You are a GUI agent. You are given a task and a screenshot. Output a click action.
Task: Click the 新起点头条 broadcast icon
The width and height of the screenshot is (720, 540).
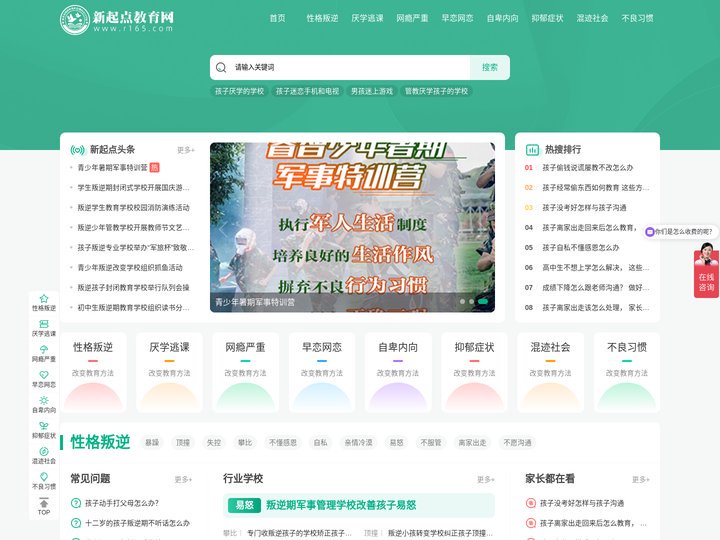pos(78,150)
